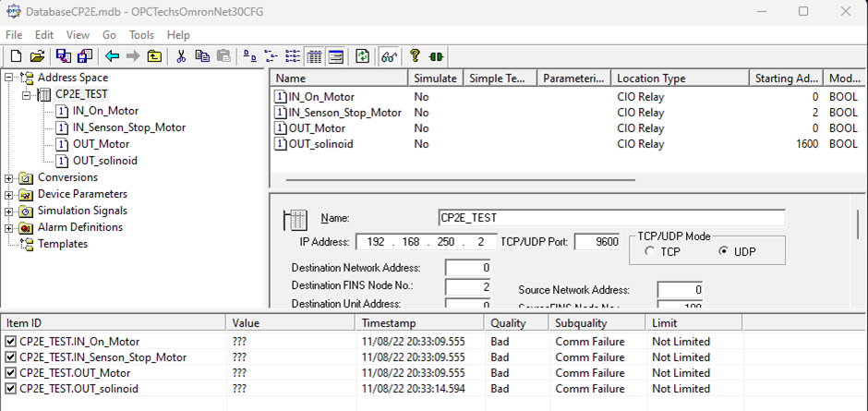
Task: Uncheck the CP2E_TEST.OUT_solinoid item checkbox
Action: (10, 389)
